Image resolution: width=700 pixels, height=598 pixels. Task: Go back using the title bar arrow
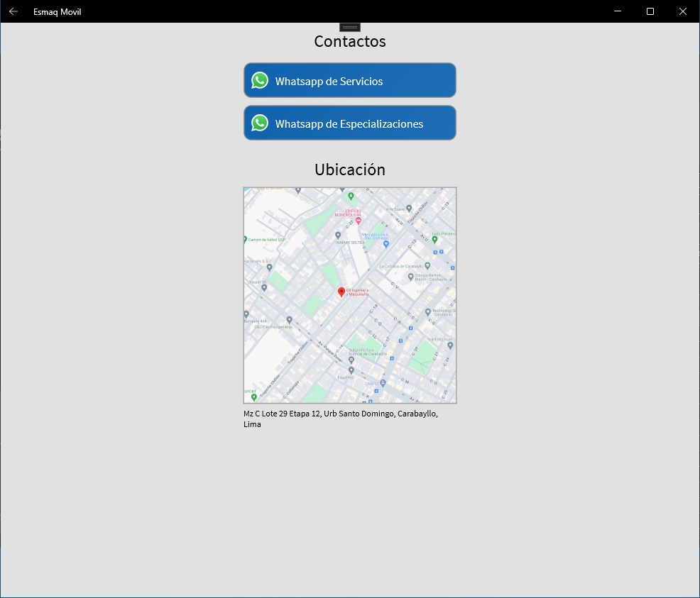coord(13,11)
